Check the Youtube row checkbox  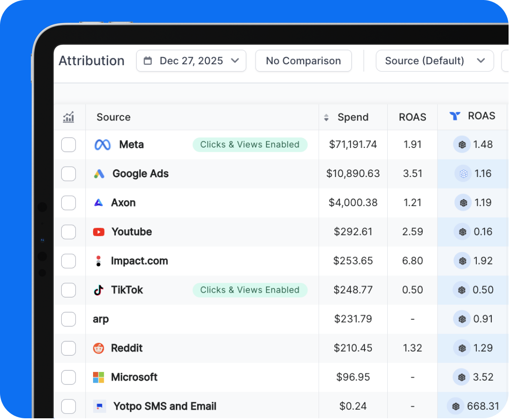point(69,232)
